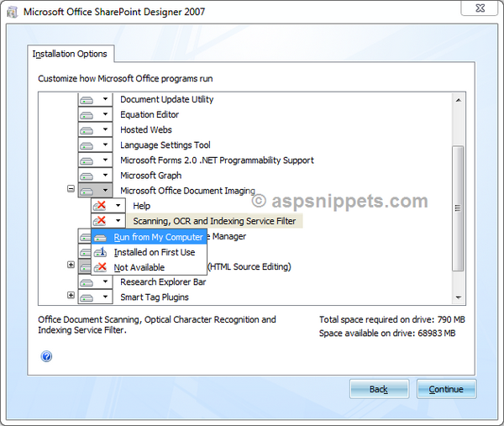
Task: Select the Research Explorer Bar row
Action: pos(163,282)
